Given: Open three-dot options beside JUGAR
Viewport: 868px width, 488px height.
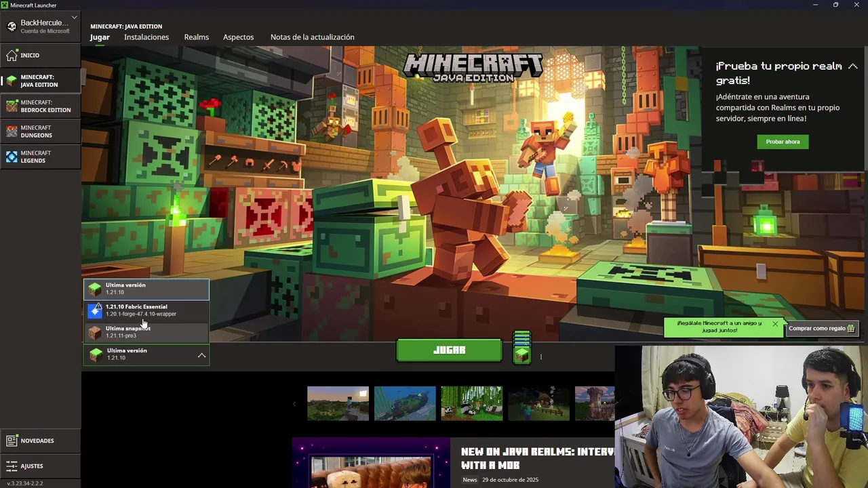Looking at the screenshot, I should 540,357.
